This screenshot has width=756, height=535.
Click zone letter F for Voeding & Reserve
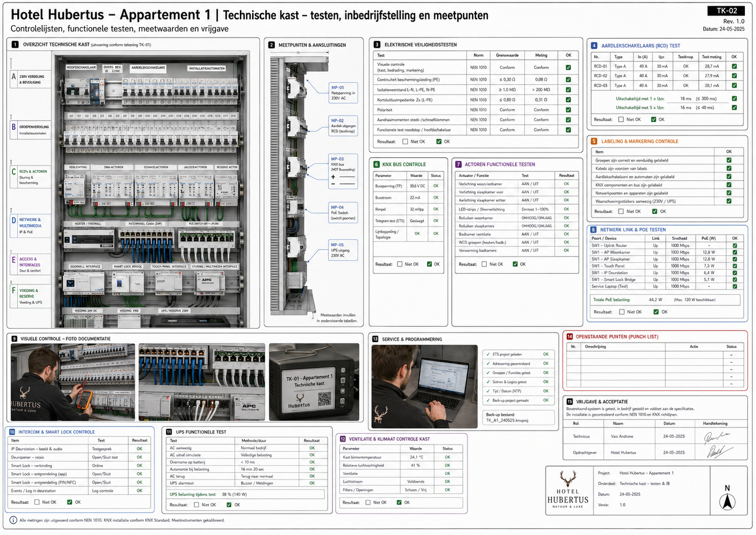pos(14,291)
